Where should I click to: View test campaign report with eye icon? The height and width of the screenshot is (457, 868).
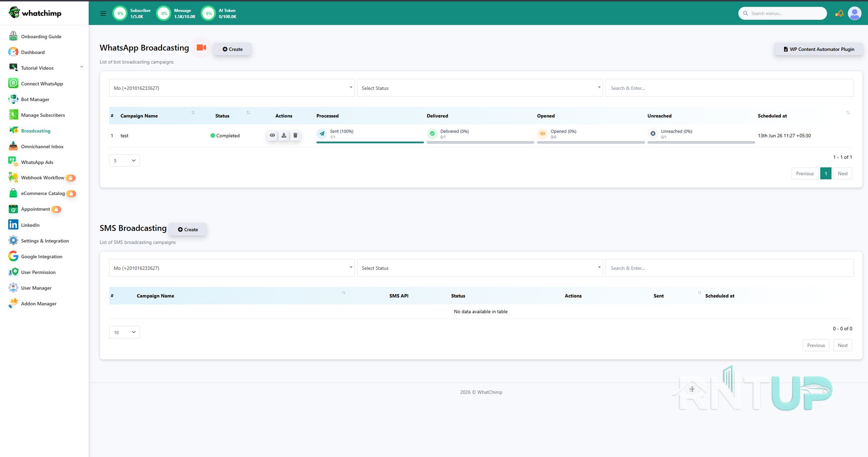(x=272, y=136)
